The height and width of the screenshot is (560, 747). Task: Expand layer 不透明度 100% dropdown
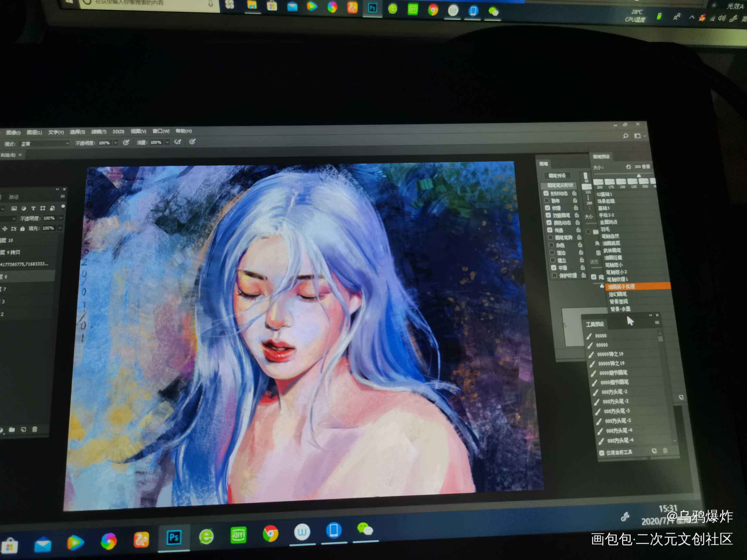pos(61,218)
